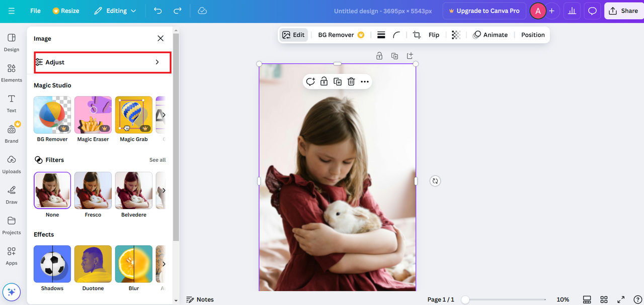Click the Edit button in toolbar

(x=294, y=35)
